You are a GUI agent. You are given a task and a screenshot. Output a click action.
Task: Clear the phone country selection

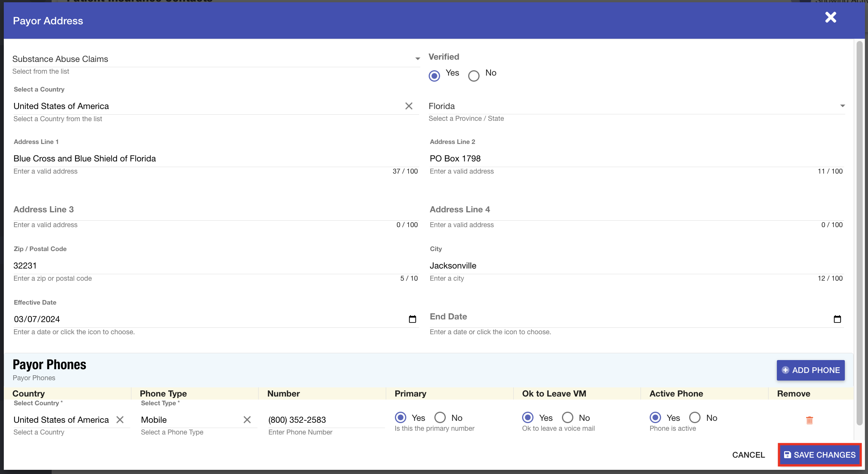click(120, 420)
